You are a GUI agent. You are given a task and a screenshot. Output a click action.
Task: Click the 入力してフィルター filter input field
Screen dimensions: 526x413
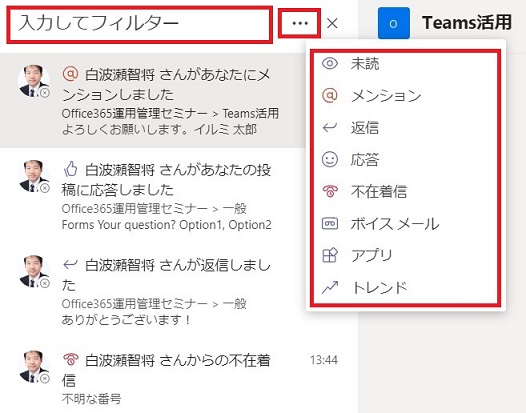pos(139,24)
